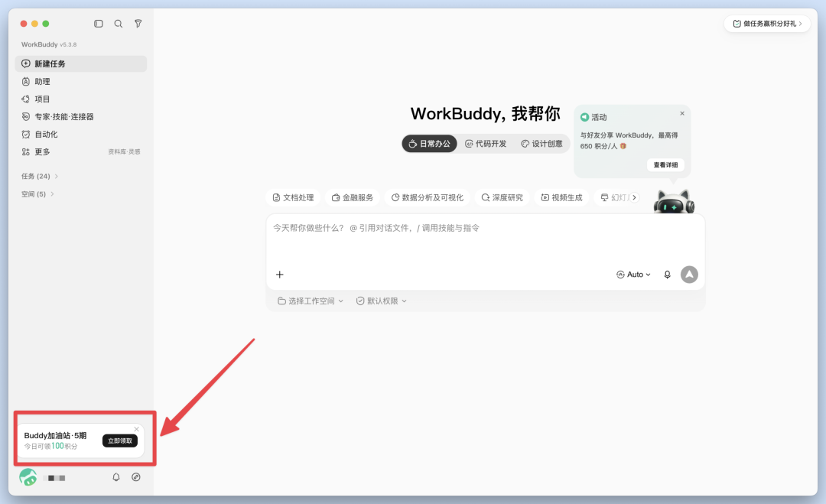Image resolution: width=826 pixels, height=504 pixels.
Task: Open the 默认权限 dropdown
Action: click(382, 301)
